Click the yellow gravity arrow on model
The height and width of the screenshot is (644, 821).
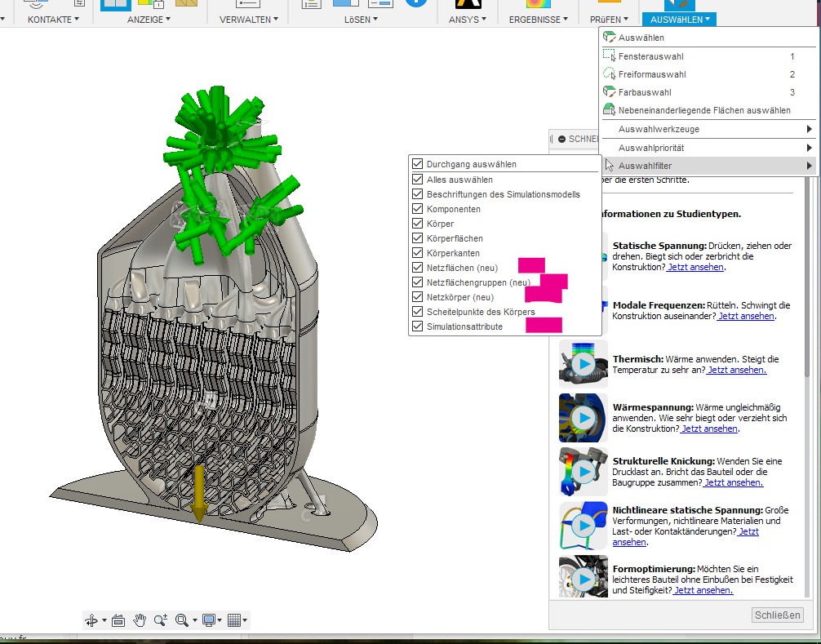click(199, 493)
